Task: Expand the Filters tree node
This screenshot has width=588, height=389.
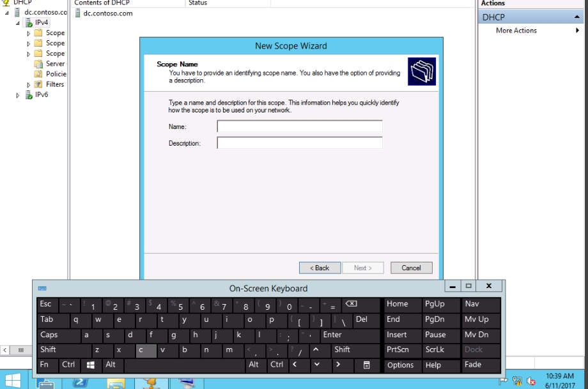Action: (29, 84)
